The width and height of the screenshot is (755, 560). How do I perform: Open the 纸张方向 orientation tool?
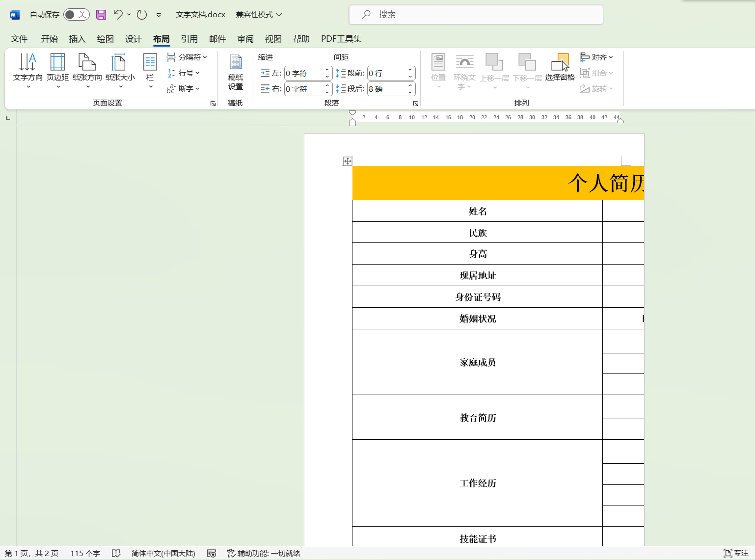click(x=87, y=71)
